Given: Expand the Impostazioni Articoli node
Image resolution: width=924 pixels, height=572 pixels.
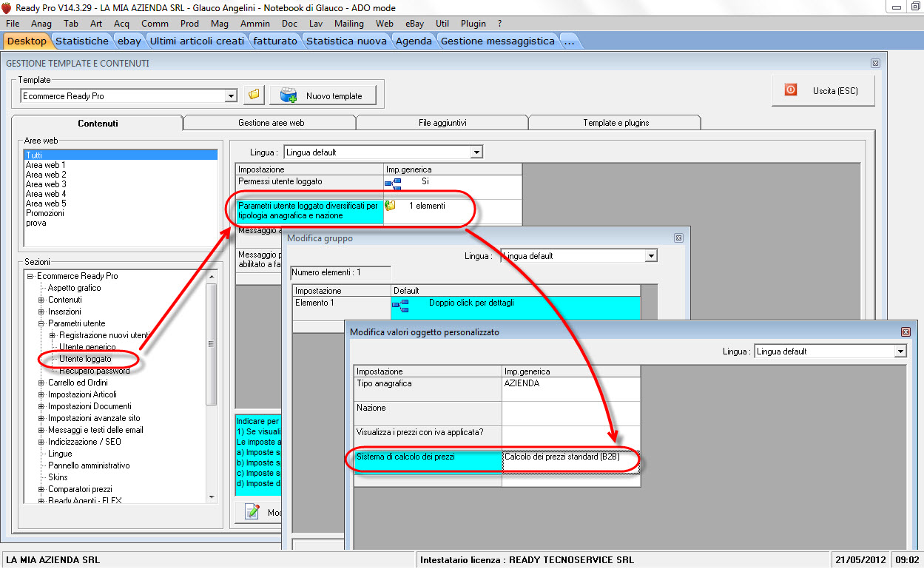Looking at the screenshot, I should click(41, 394).
